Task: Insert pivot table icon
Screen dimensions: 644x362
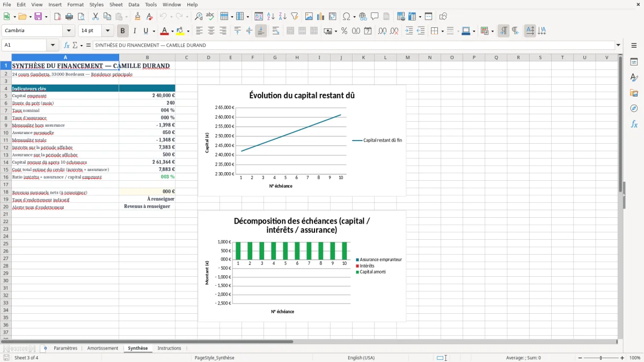Action: [x=333, y=17]
